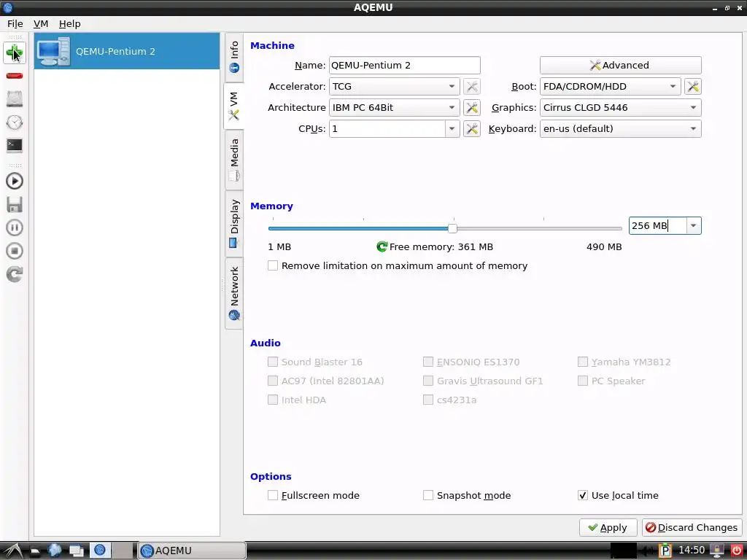747x560 pixels.
Task: Click in the machine Name field
Action: (x=404, y=65)
